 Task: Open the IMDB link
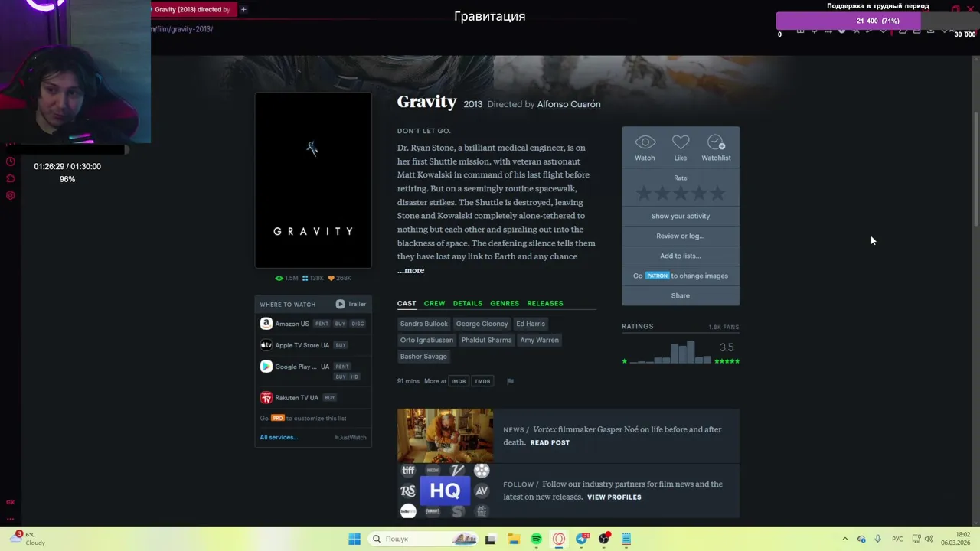pos(459,381)
